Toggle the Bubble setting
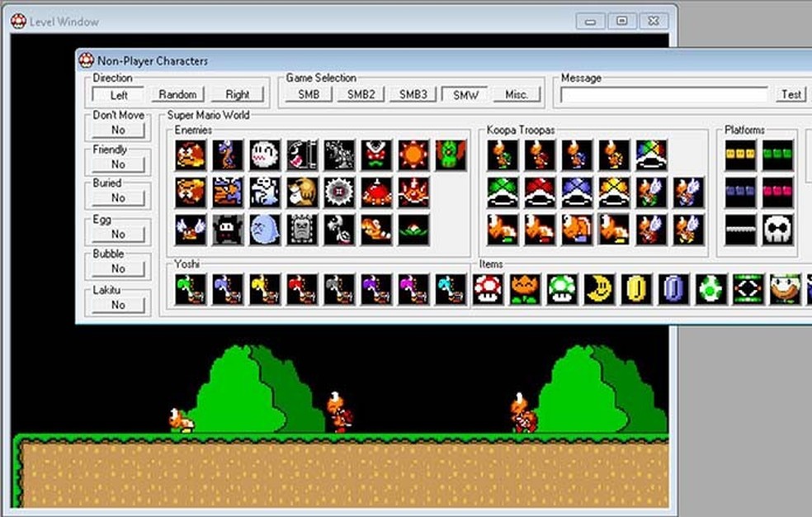This screenshot has height=517, width=812. [117, 269]
